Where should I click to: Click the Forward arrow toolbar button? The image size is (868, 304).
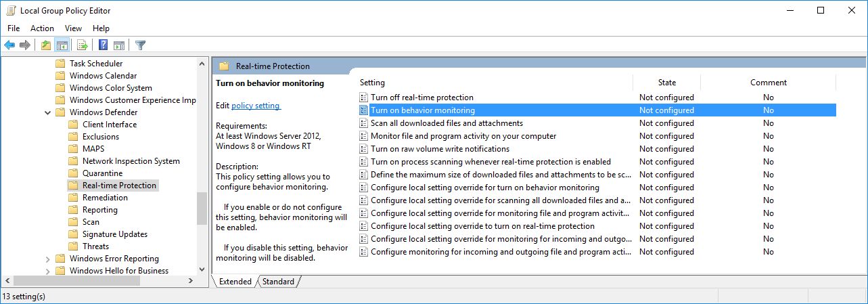(x=25, y=45)
